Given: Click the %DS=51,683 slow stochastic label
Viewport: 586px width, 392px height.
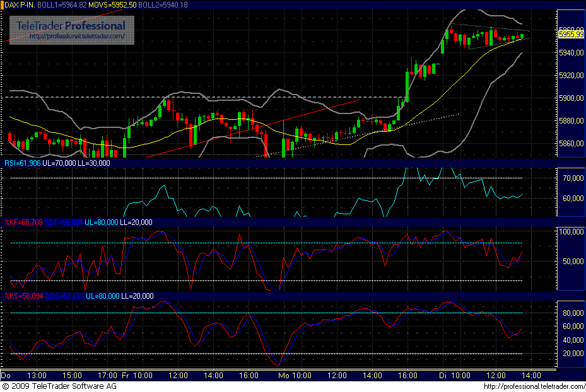Looking at the screenshot, I should point(64,296).
